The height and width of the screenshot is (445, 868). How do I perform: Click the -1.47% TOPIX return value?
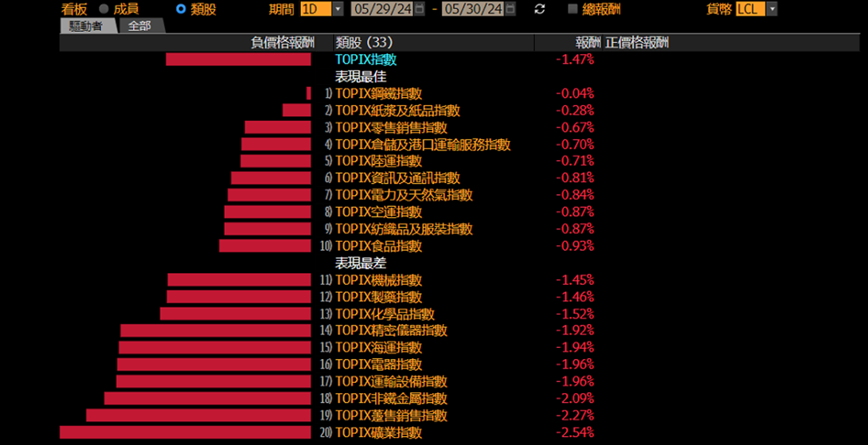(x=575, y=59)
